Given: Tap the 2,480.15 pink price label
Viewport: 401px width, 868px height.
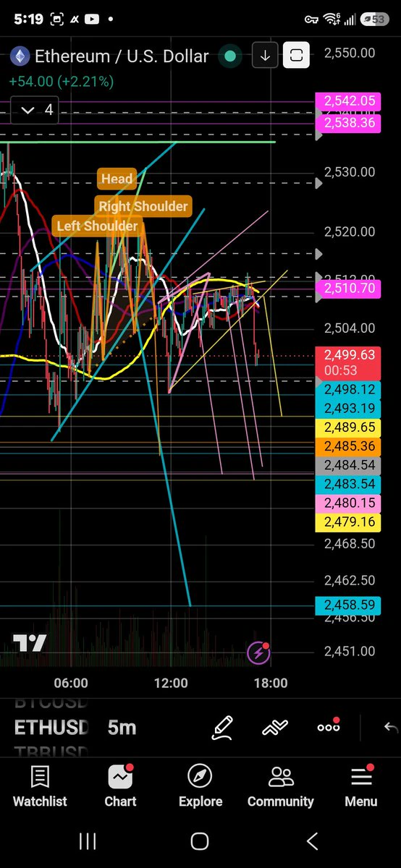Looking at the screenshot, I should 349,503.
